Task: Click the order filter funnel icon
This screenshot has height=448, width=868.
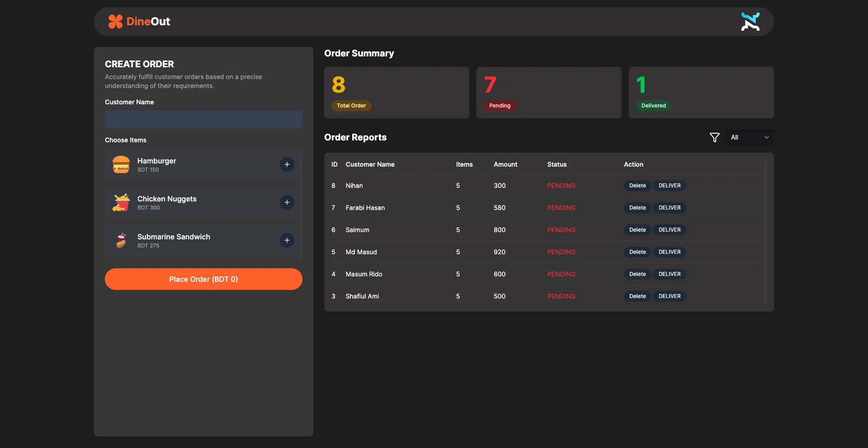Action: 714,137
